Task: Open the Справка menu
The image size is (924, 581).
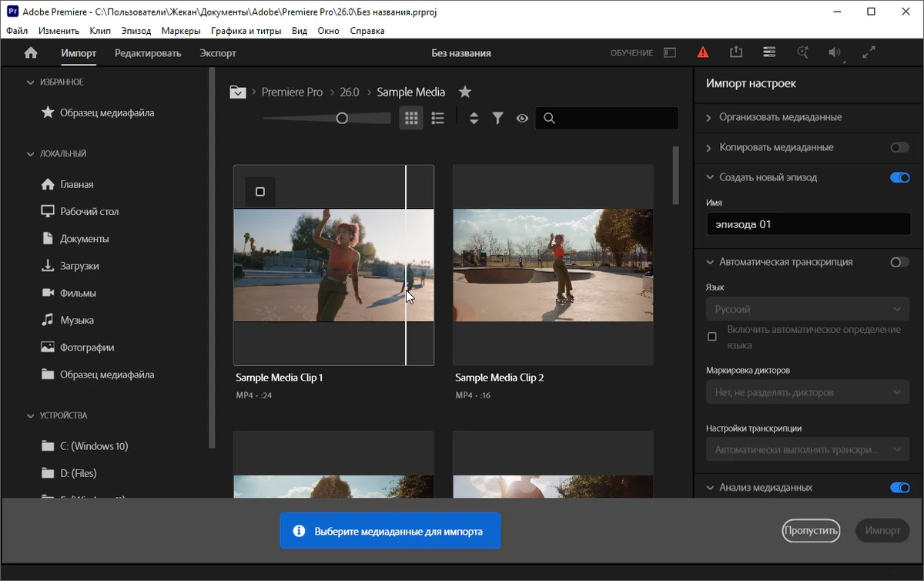Action: (x=367, y=31)
